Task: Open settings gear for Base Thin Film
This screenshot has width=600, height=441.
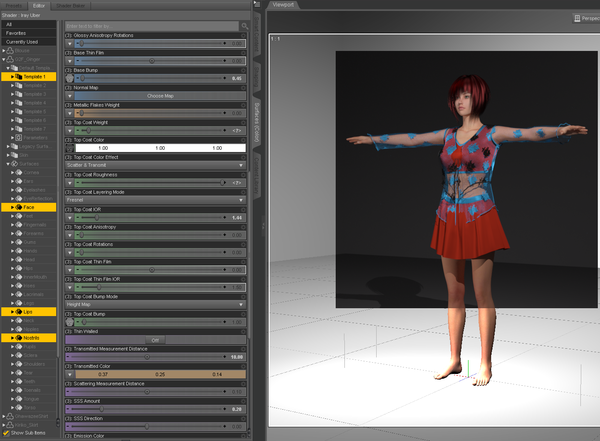Action: pyautogui.click(x=243, y=53)
